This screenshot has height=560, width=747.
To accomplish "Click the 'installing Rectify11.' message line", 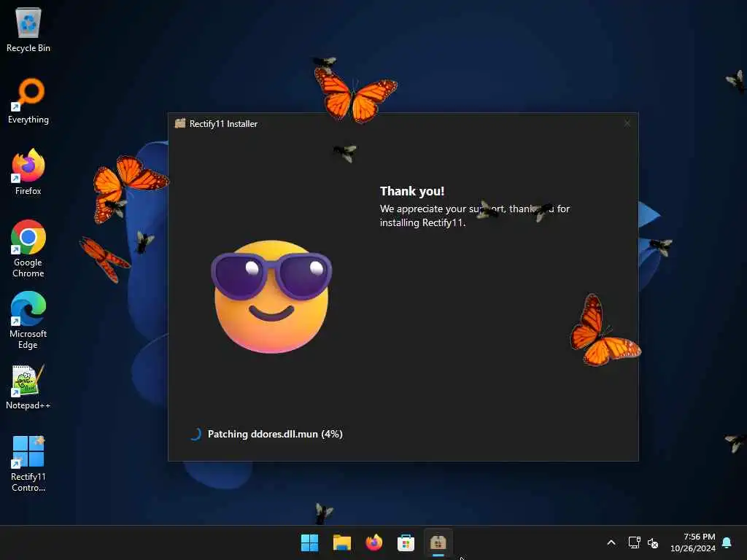I will click(422, 223).
